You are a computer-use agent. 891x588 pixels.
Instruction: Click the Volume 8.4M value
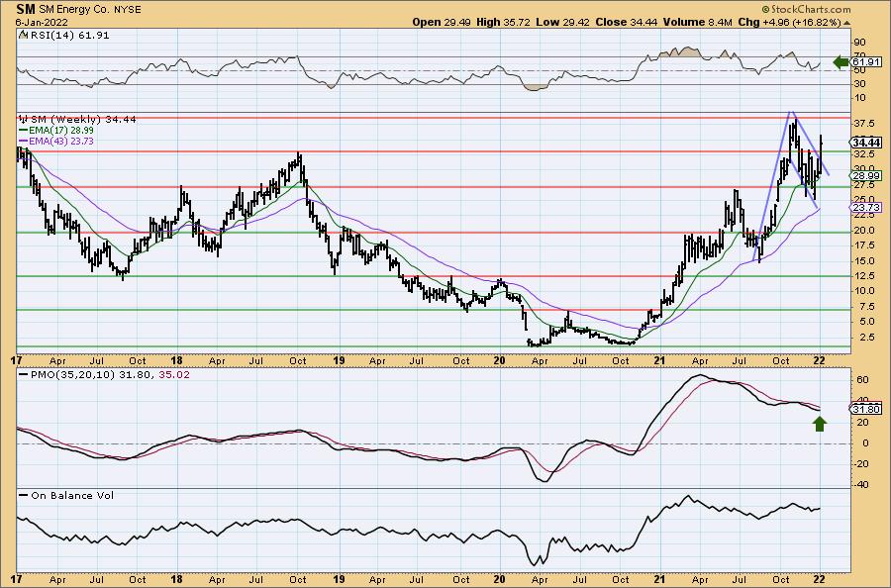[x=697, y=22]
